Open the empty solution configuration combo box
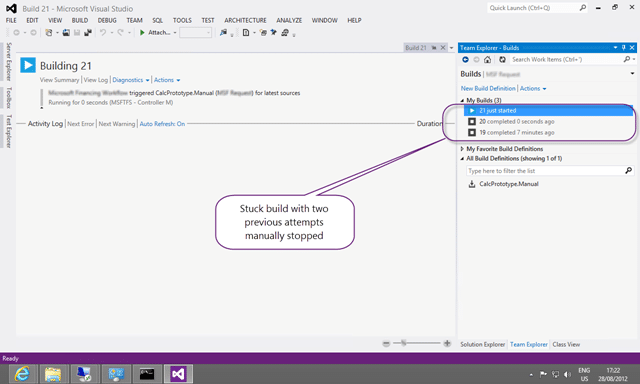 (196, 33)
